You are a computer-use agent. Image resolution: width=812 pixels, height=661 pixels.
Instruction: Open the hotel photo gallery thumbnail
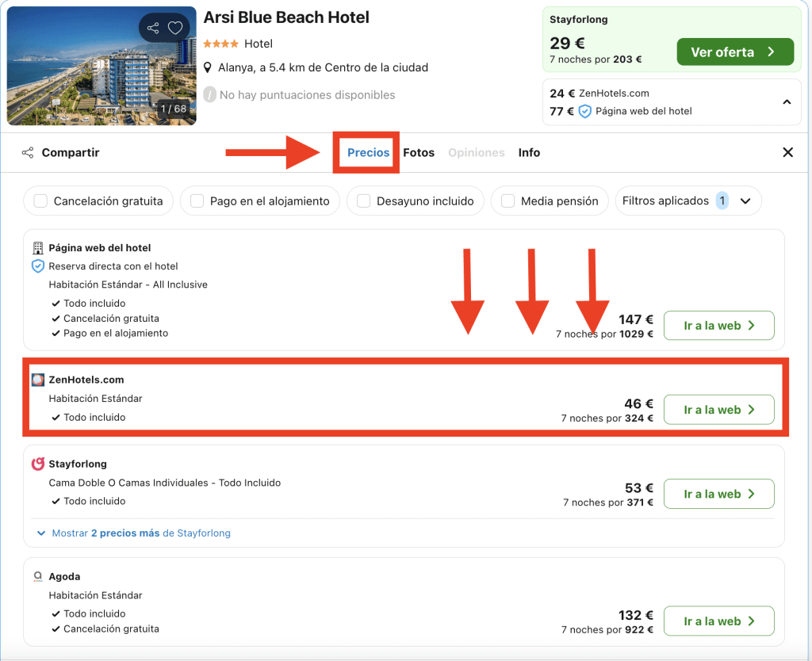coord(101,65)
